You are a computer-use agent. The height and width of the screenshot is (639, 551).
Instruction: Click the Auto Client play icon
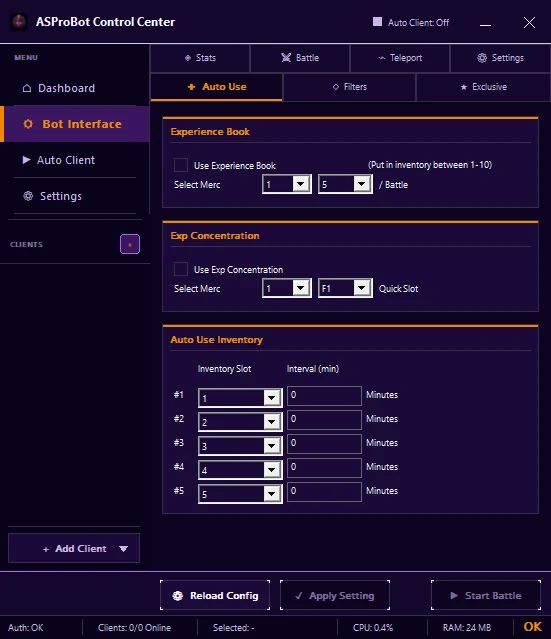click(26, 160)
